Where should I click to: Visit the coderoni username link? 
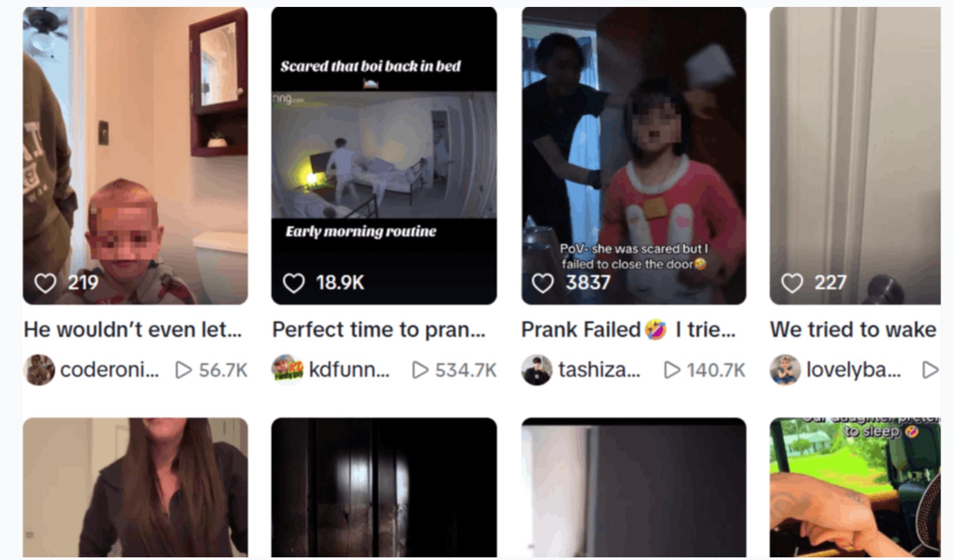click(109, 370)
